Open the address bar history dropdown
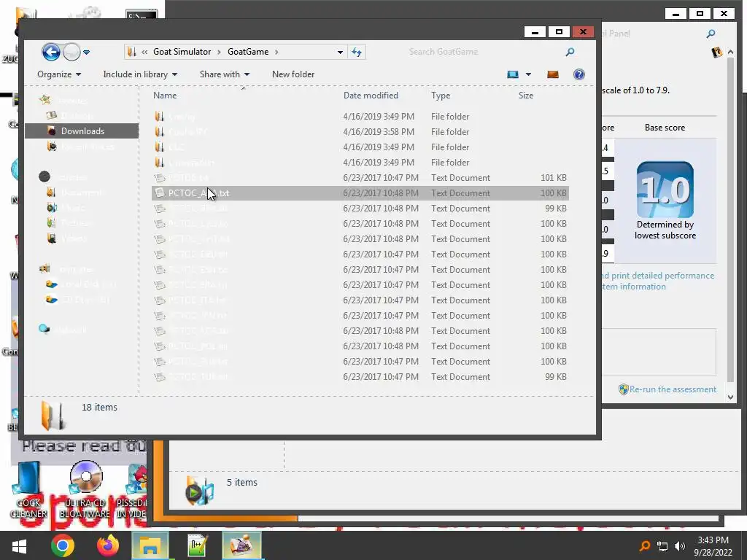747x560 pixels. coord(340,52)
